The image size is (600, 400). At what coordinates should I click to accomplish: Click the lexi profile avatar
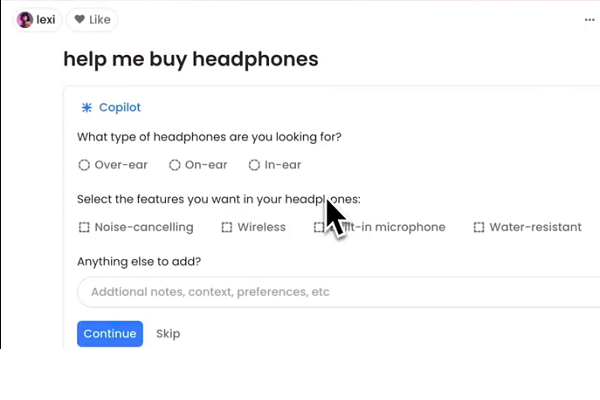[x=25, y=19]
